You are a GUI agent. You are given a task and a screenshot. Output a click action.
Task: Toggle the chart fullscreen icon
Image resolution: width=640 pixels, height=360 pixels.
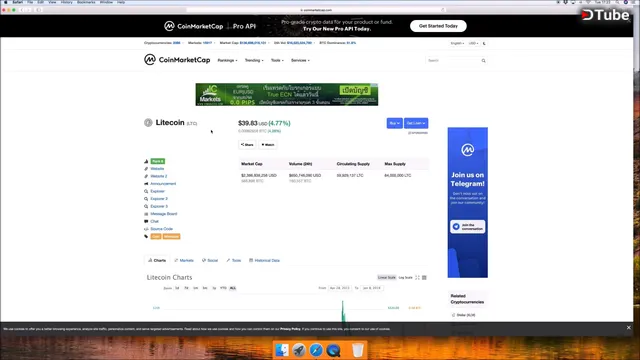(417, 278)
